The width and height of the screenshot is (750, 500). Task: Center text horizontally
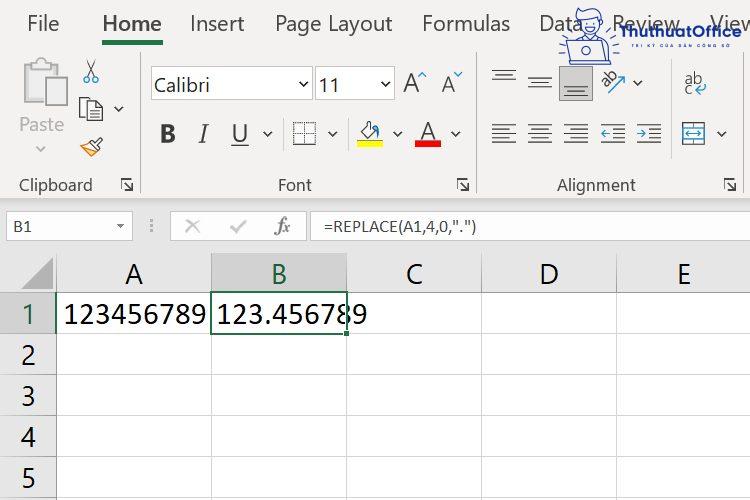click(x=540, y=133)
